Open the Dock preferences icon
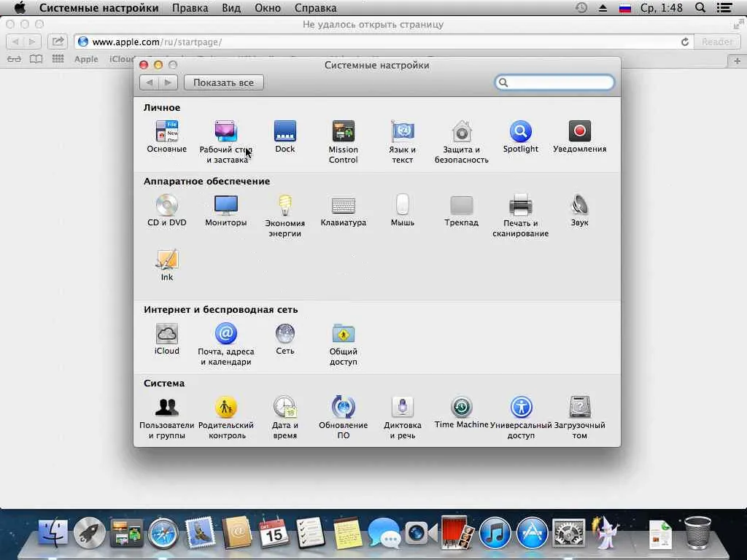747x560 pixels. pyautogui.click(x=285, y=136)
